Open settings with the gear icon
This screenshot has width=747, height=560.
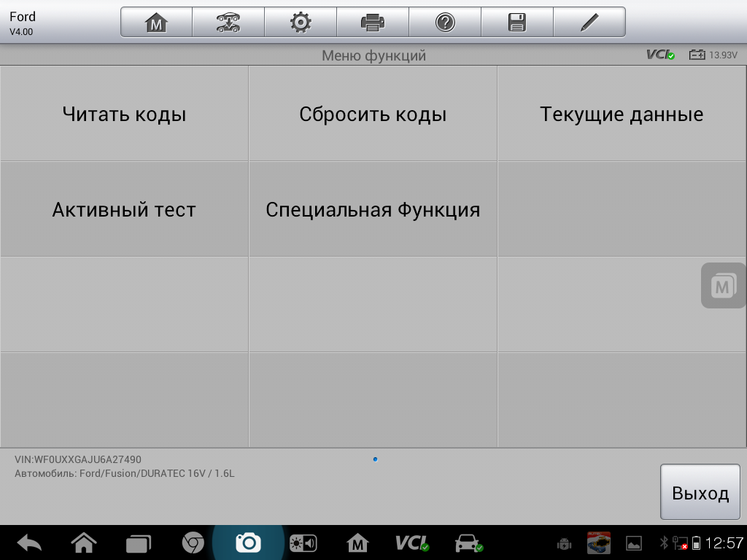point(301,23)
